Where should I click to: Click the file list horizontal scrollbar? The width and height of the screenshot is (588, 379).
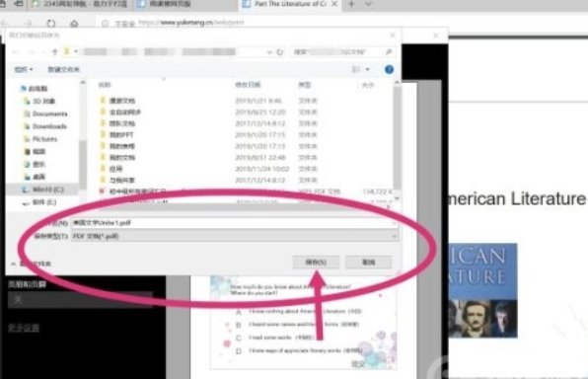tap(240, 206)
